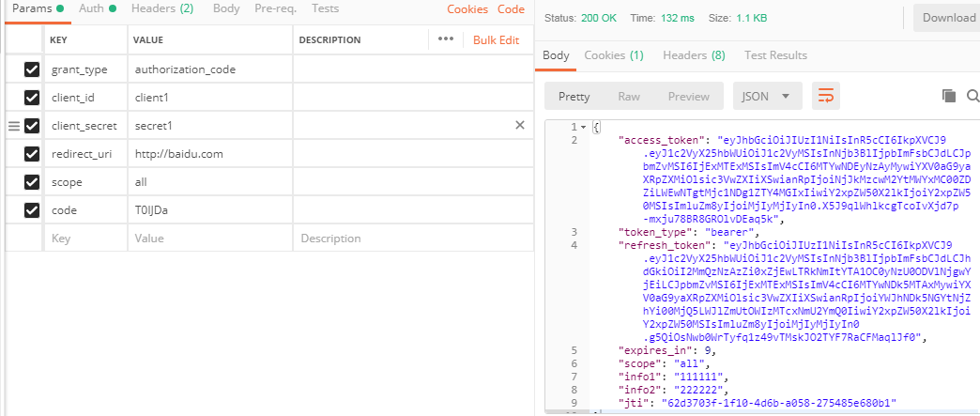Click the KEY column header
This screenshot has height=416, width=980.
point(59,40)
